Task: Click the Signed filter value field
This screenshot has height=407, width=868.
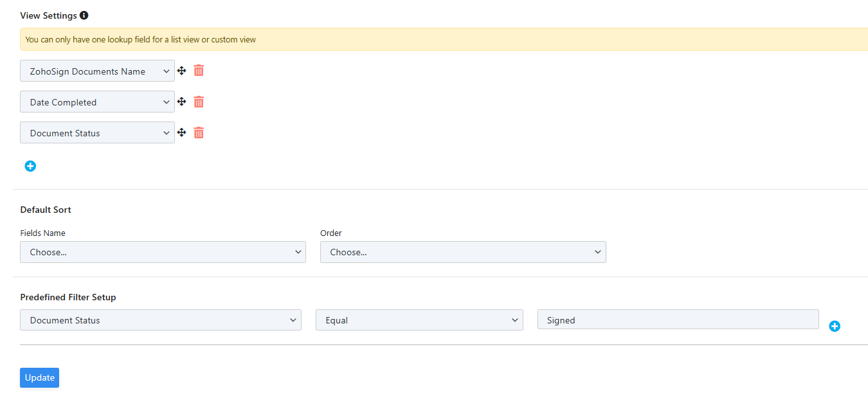Action: tap(678, 320)
